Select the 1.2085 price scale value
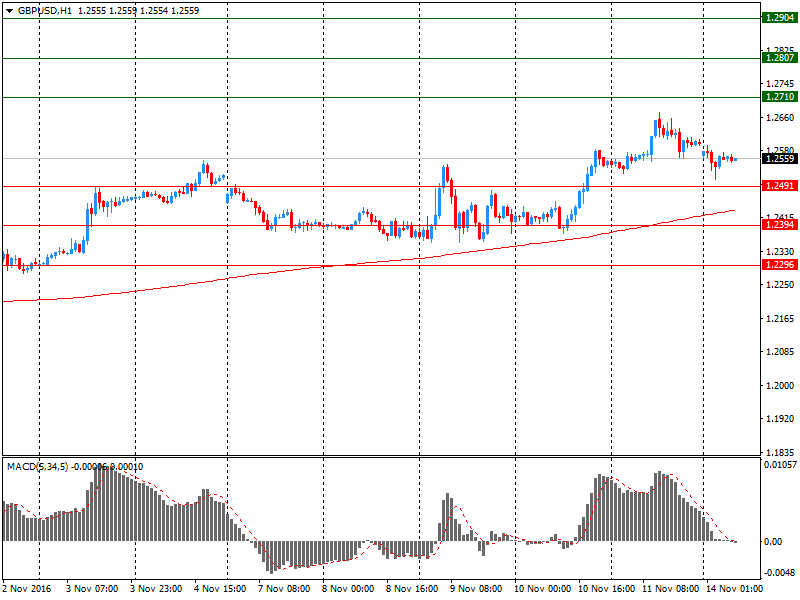This screenshot has width=800, height=600. 780,352
